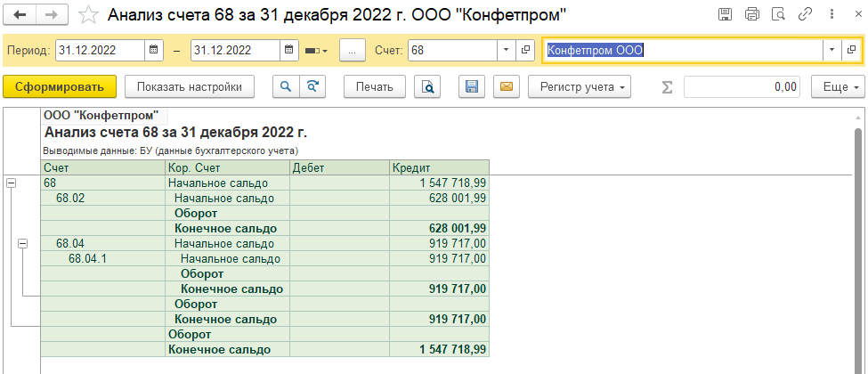Open the Счет 68 dropdown list

[506, 51]
